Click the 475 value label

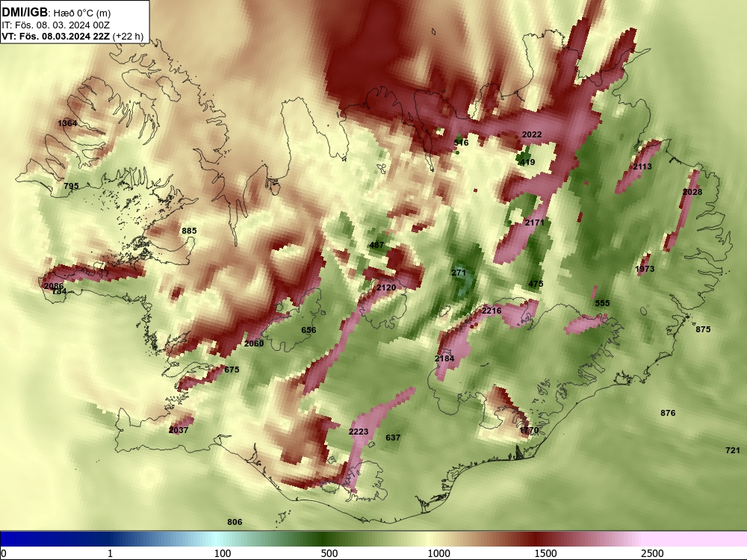(x=536, y=283)
